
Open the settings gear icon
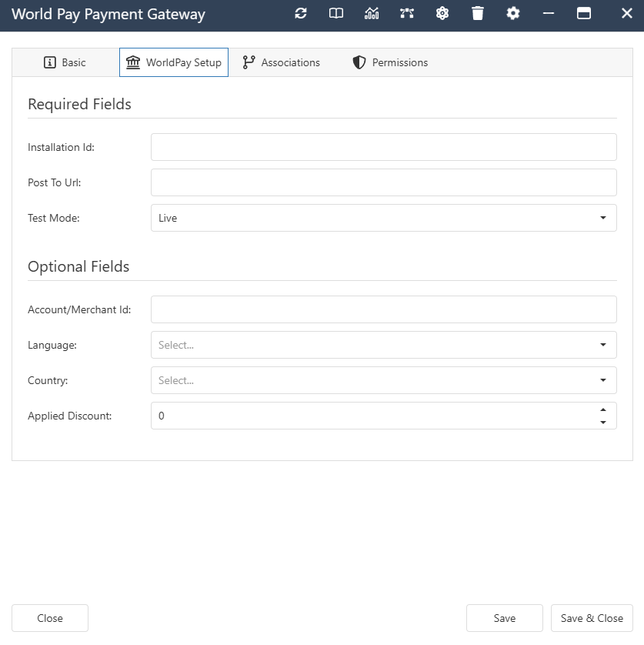coord(512,13)
